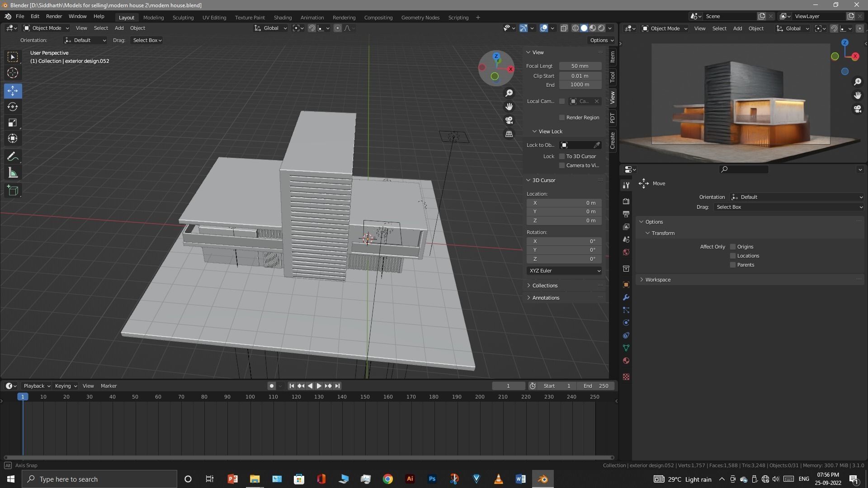Open Modifier properties wrench icon

tap(626, 297)
